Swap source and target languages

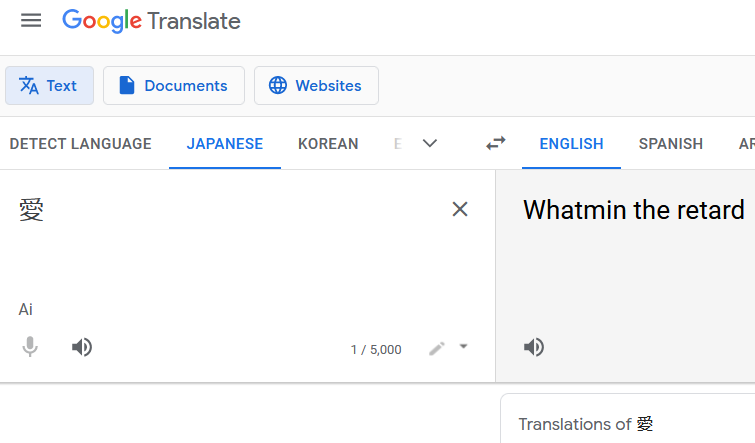tap(495, 143)
